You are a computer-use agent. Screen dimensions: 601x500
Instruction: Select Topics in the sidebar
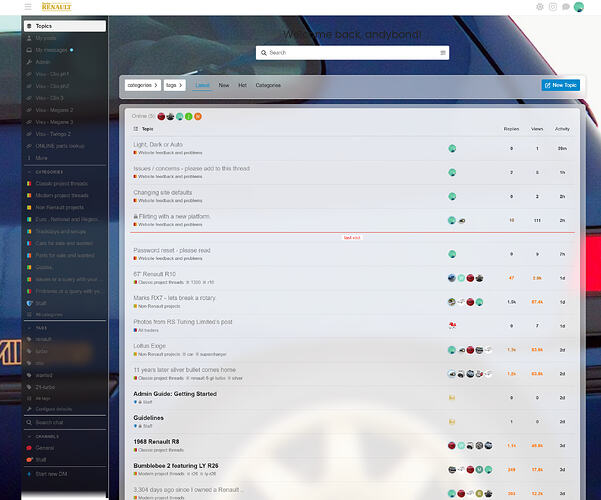(65, 26)
